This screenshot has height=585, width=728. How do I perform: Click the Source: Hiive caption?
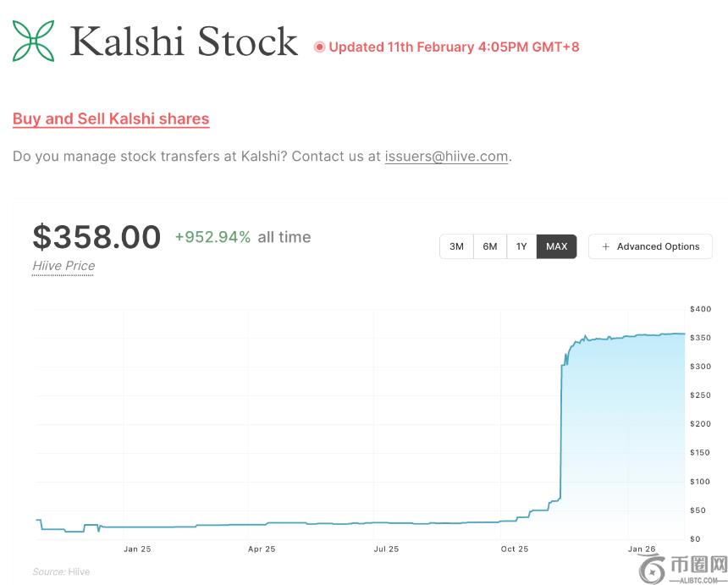[61, 572]
